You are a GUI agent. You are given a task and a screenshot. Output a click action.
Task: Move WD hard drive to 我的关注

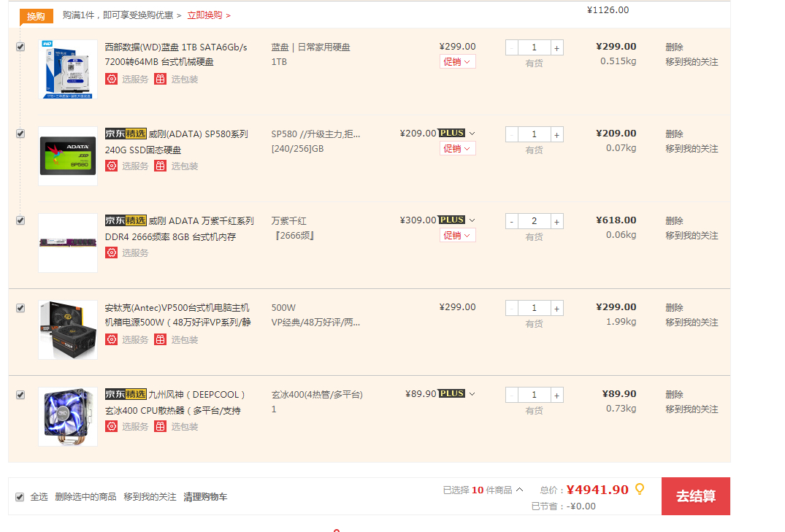(692, 62)
